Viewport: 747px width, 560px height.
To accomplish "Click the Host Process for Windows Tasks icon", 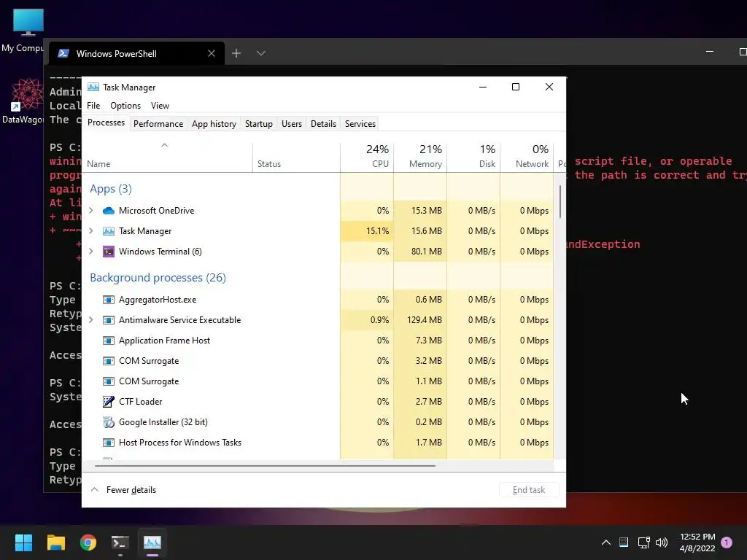I will 109,443.
